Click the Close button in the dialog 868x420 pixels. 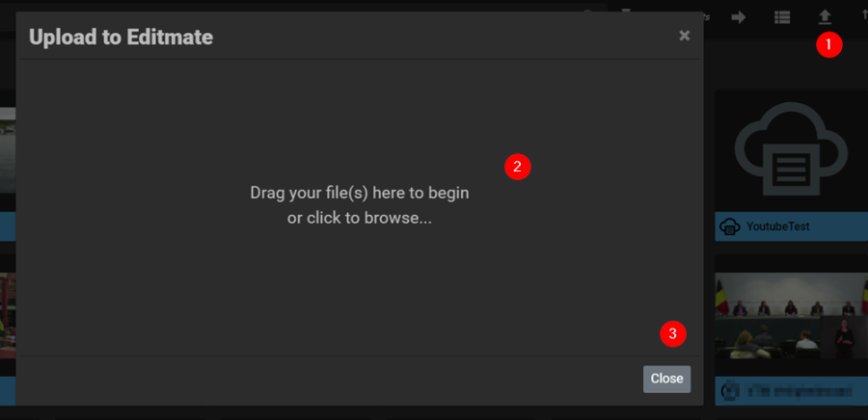tap(666, 380)
